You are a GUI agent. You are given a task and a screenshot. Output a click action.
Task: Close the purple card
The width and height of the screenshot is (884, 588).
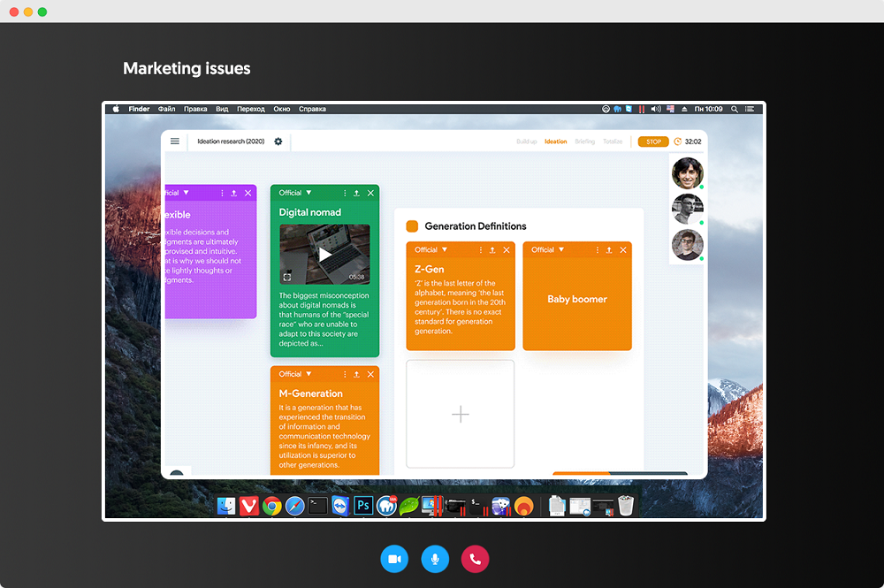248,193
